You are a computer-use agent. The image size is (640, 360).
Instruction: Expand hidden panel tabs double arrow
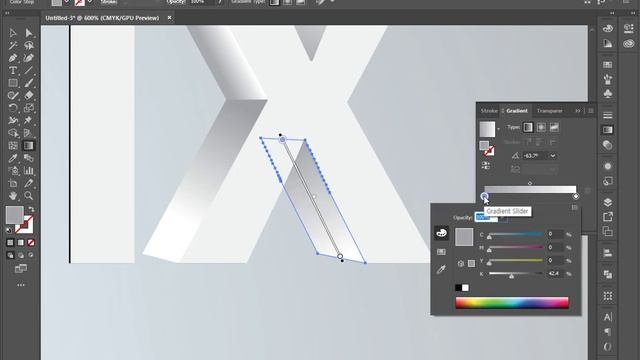[x=578, y=111]
